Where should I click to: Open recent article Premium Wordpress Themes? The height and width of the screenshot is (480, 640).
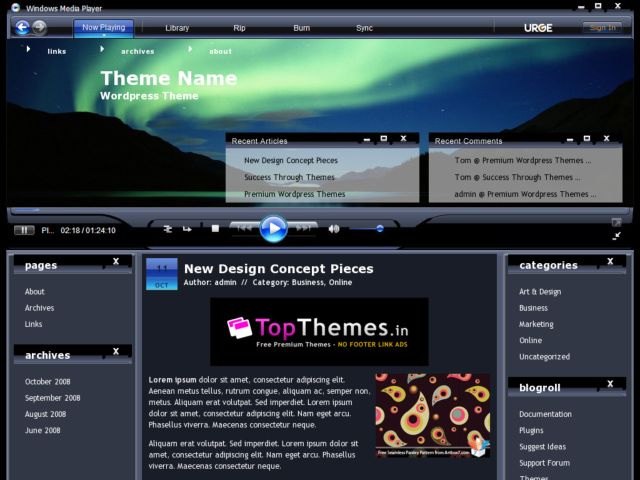(x=295, y=194)
